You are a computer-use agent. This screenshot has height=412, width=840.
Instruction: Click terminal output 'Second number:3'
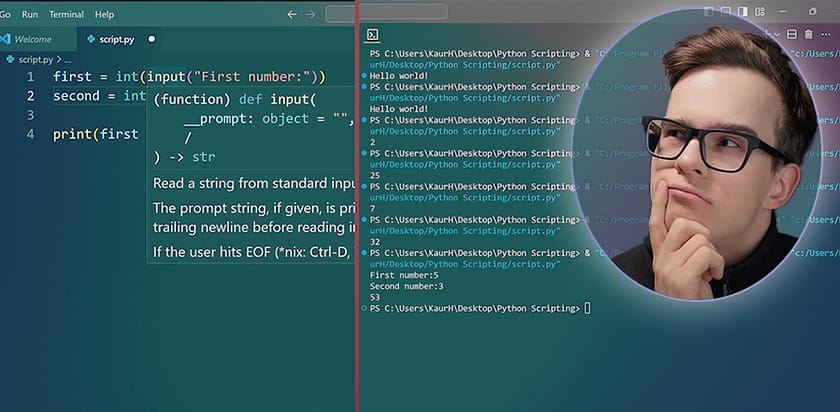coord(407,287)
